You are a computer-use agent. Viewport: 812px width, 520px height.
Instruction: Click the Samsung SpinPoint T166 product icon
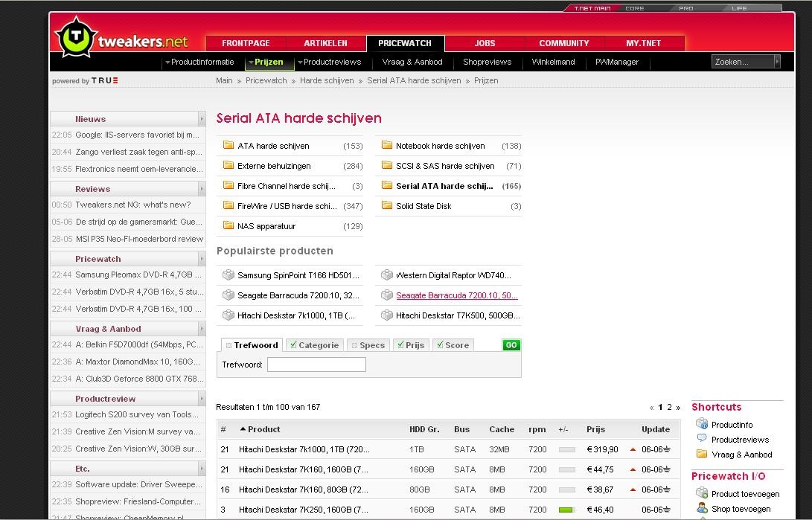[x=228, y=275]
